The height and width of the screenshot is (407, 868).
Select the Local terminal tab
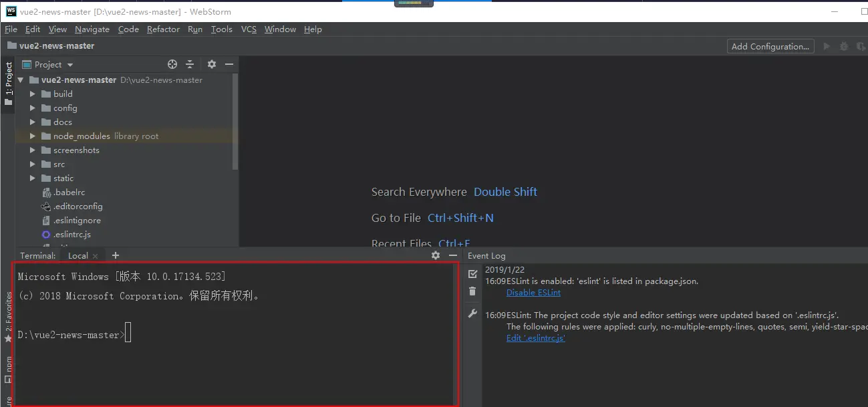pyautogui.click(x=78, y=255)
